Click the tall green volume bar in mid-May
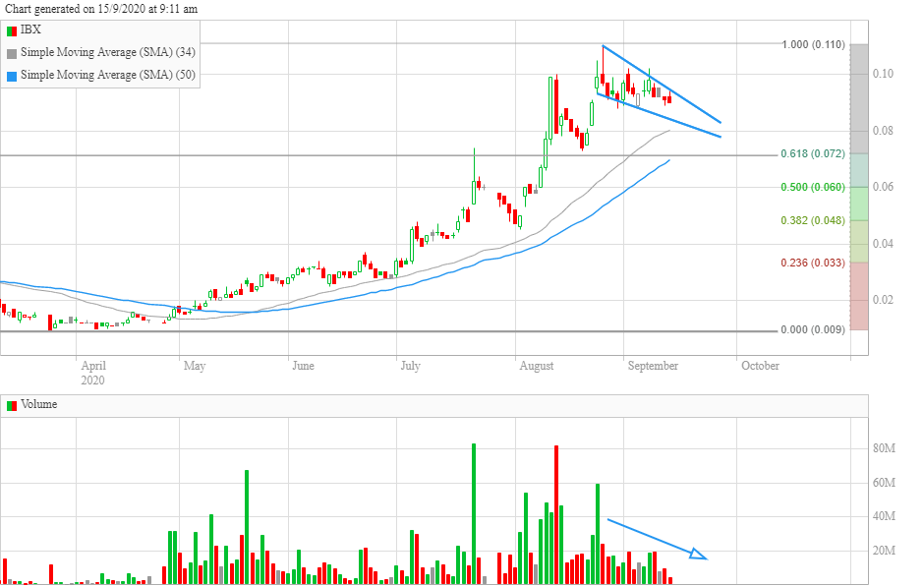Viewport: 924px width, 586px height. click(247, 526)
